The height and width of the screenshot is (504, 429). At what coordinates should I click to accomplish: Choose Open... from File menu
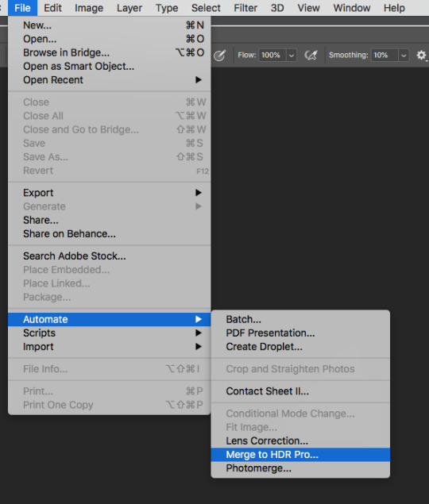point(110,39)
